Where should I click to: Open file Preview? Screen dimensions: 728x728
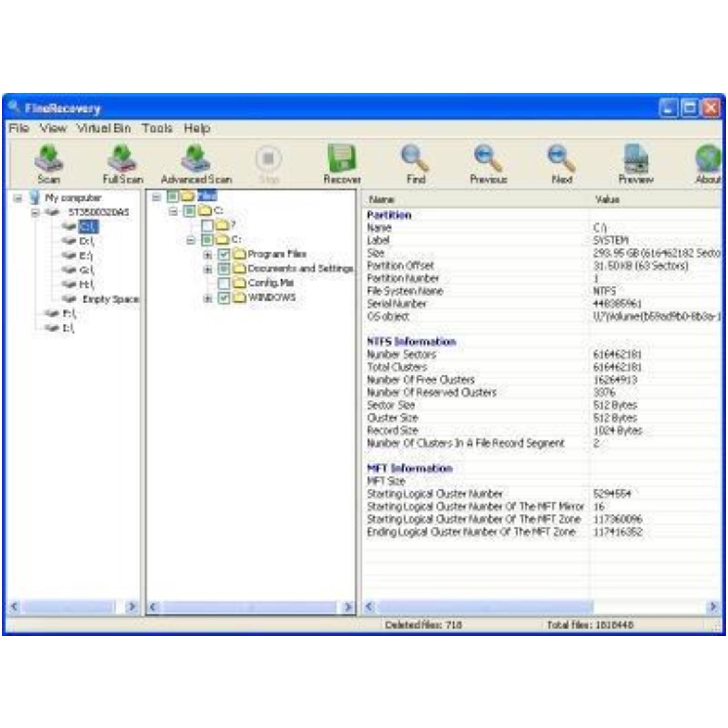[x=636, y=164]
